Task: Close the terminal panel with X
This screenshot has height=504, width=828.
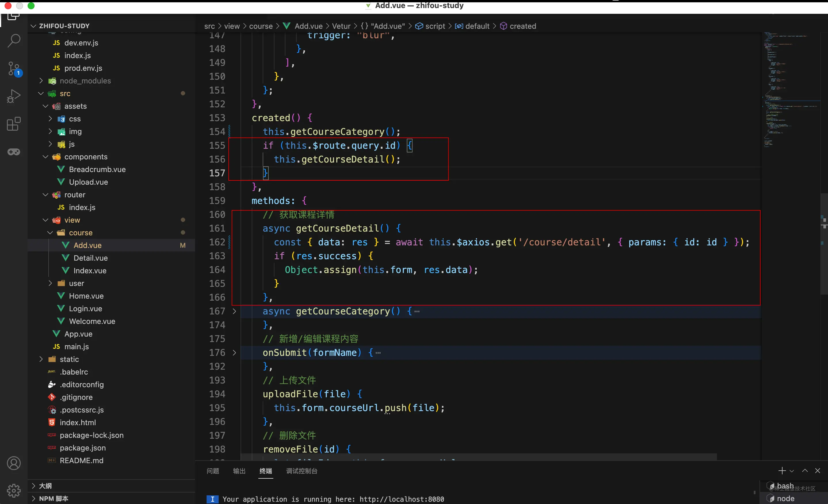Action: click(818, 471)
